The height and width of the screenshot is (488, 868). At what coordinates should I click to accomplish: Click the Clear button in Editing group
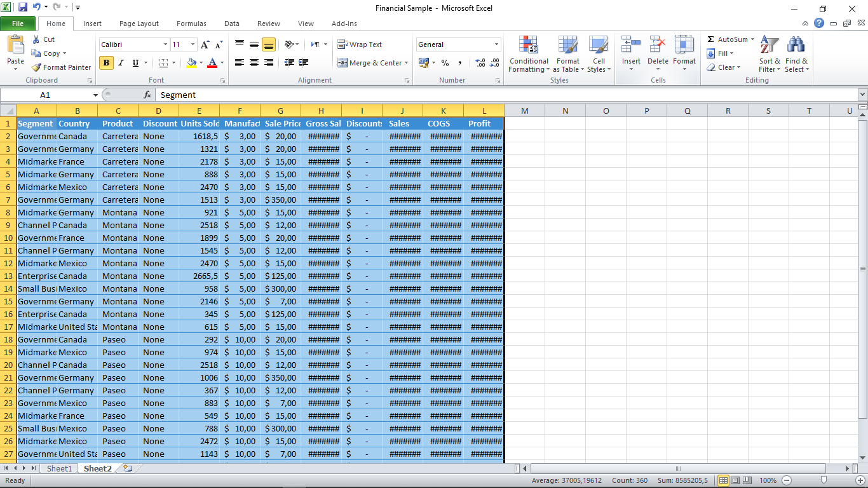click(723, 67)
